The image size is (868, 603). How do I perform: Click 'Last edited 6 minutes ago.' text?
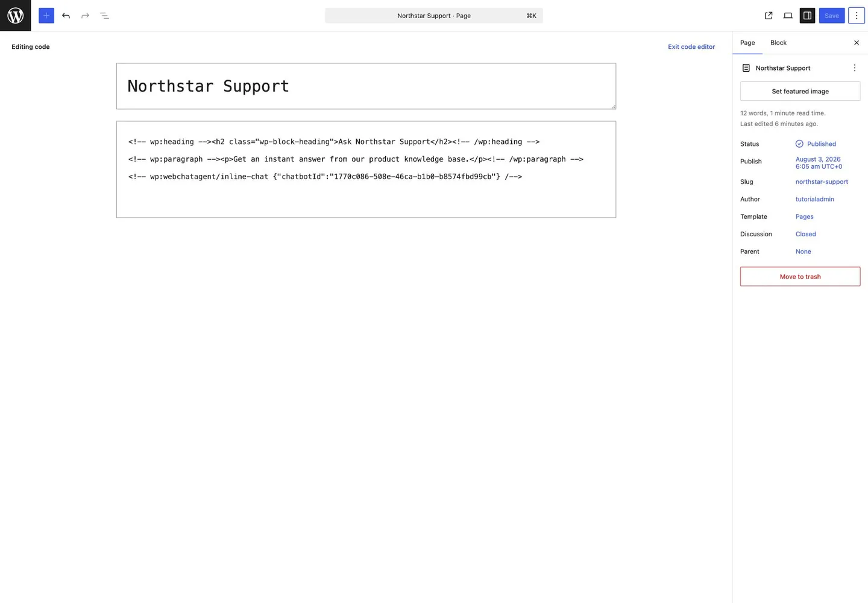click(779, 124)
